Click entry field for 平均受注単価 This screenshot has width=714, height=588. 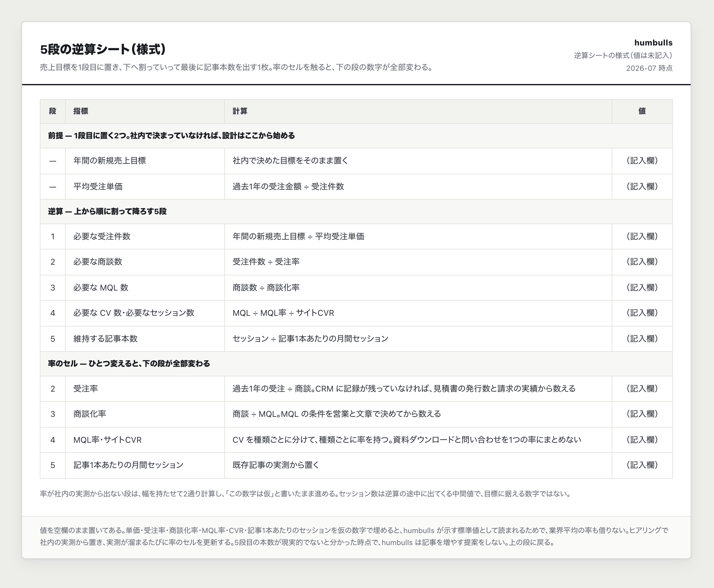(x=642, y=187)
